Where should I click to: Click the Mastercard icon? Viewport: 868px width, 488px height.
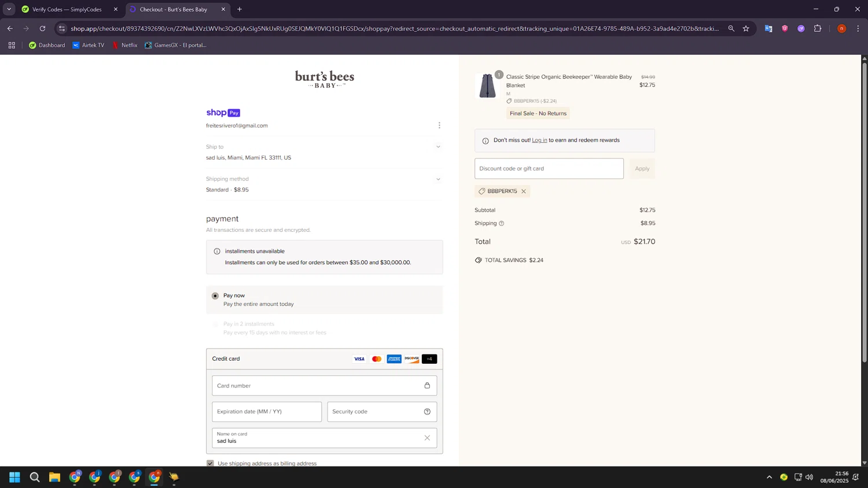tap(377, 359)
